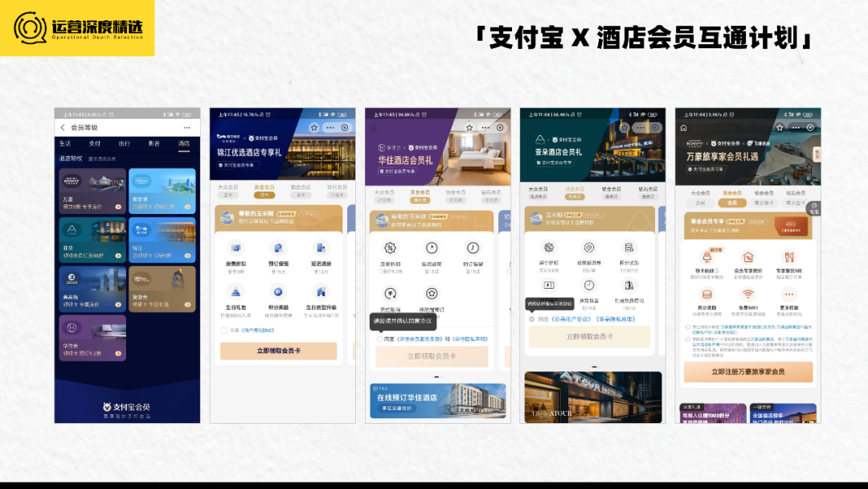Select 大众会员 tier on 锦江 page
This screenshot has width=868, height=489.
tap(228, 191)
